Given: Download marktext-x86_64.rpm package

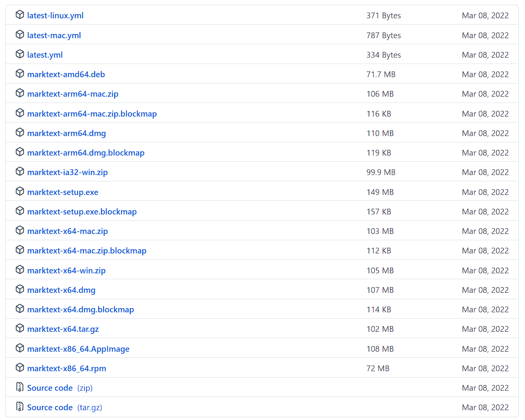Looking at the screenshot, I should coord(67,369).
